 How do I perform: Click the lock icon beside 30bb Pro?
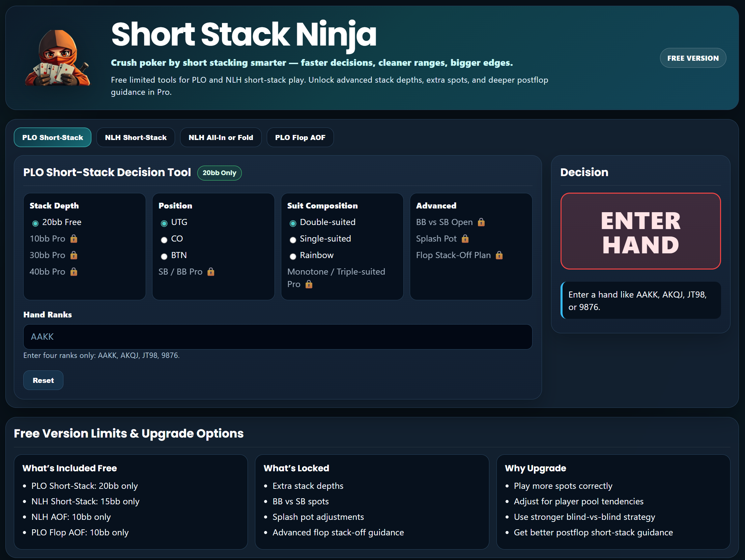pyautogui.click(x=74, y=255)
